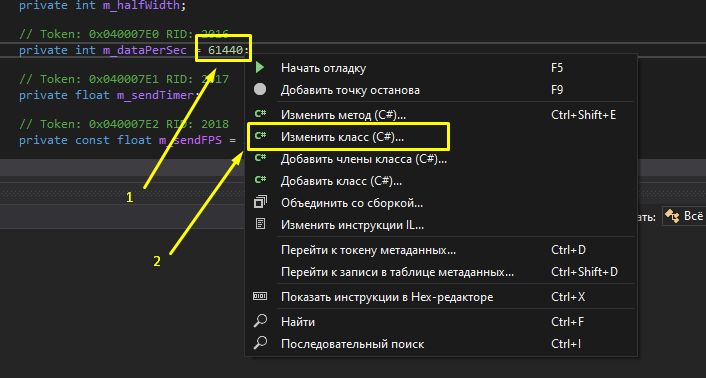The width and height of the screenshot is (706, 378).
Task: Click the C# icon beside Изменить метод
Action: click(x=260, y=114)
